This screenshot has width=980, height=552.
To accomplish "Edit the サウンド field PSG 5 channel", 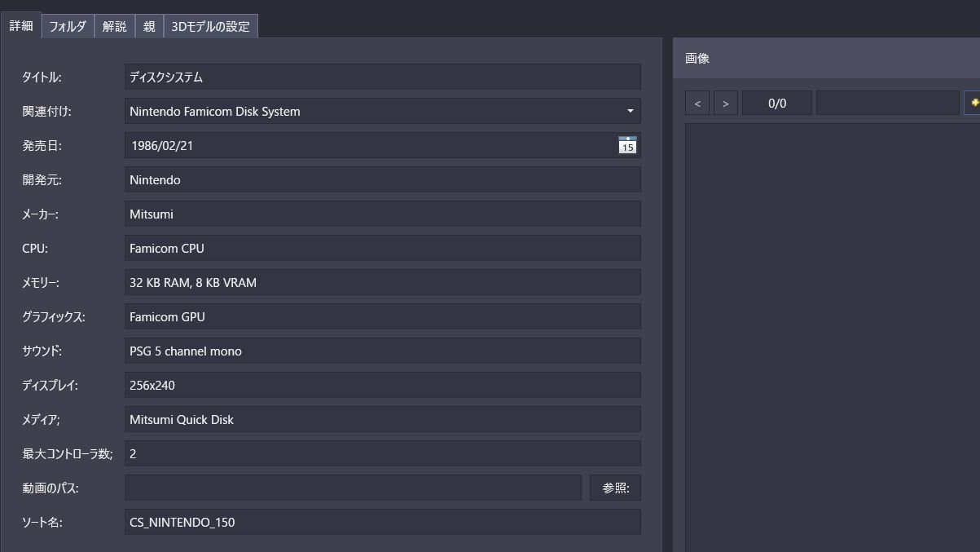I will (x=383, y=351).
